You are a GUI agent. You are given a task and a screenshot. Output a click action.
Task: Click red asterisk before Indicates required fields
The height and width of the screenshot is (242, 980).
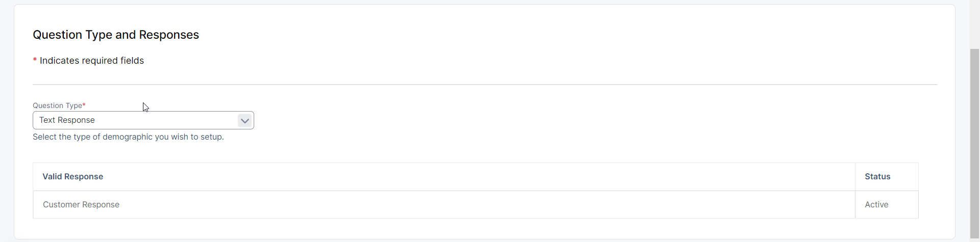[x=35, y=60]
